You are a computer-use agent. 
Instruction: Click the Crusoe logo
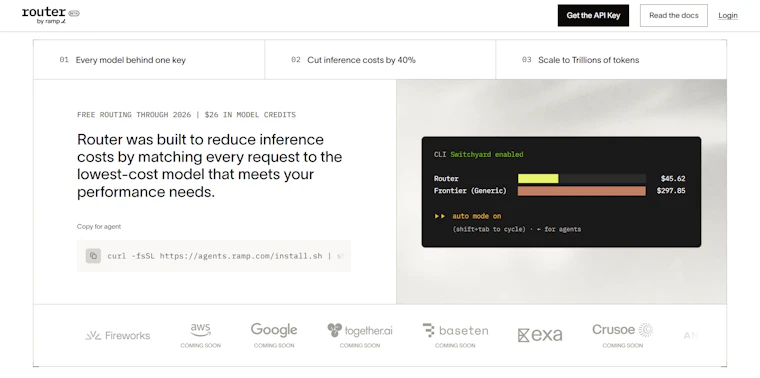click(622, 330)
